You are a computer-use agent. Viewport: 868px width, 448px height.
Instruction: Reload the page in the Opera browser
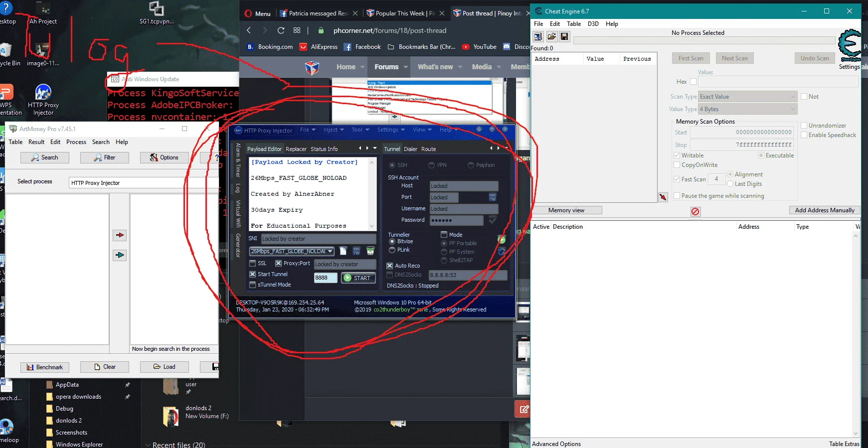[x=281, y=30]
